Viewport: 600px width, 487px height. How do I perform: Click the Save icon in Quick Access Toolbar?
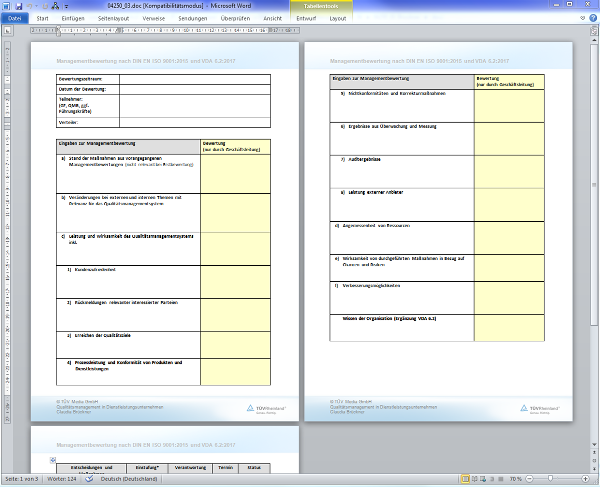point(18,6)
